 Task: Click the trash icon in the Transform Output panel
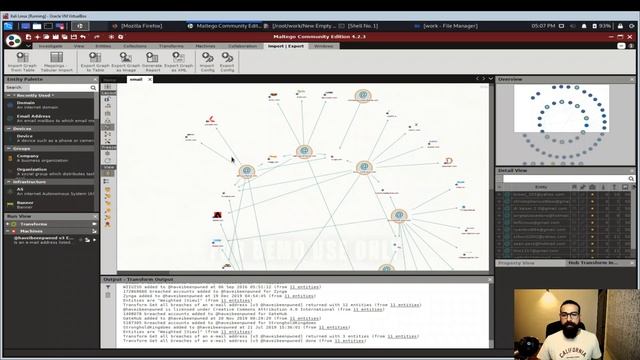108,295
